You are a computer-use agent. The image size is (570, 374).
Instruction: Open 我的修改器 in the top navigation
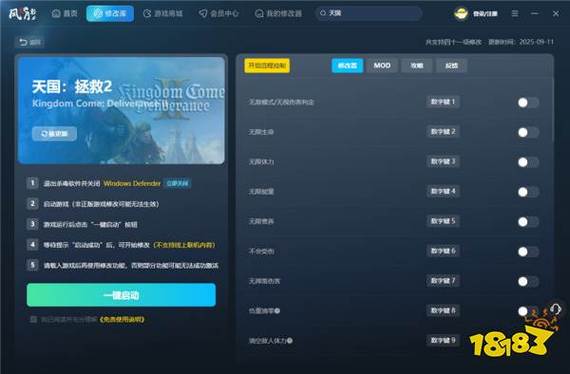(x=278, y=13)
